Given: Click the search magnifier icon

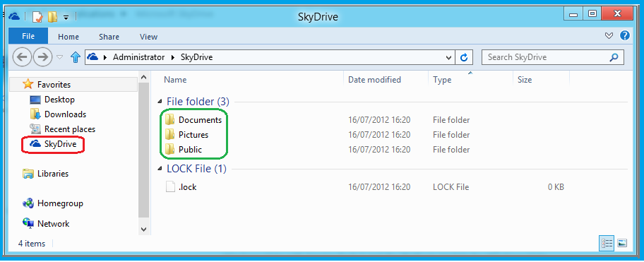Looking at the screenshot, I should point(614,57).
